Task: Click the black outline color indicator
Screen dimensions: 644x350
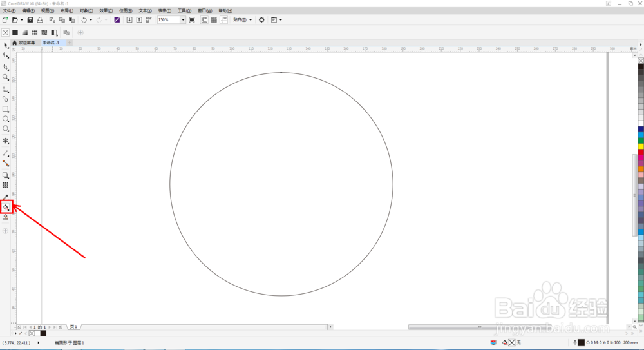Action: (x=581, y=343)
